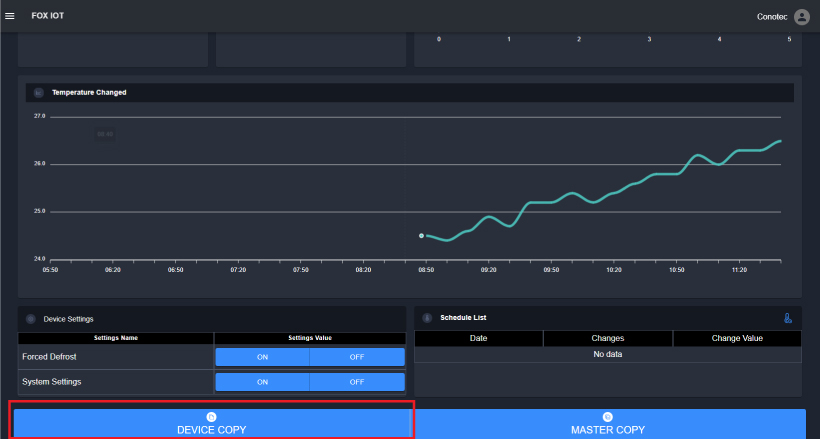
Task: Click the 08:20 time axis label
Action: click(x=363, y=270)
